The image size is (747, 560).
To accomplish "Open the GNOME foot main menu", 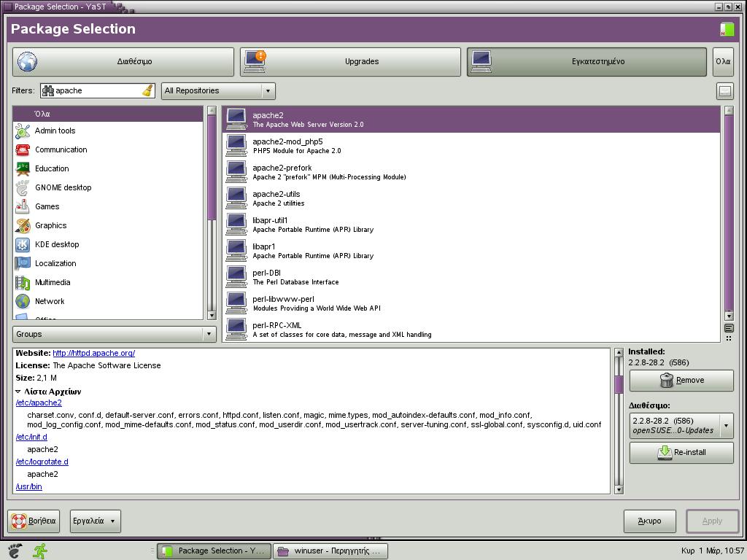I will pyautogui.click(x=15, y=551).
